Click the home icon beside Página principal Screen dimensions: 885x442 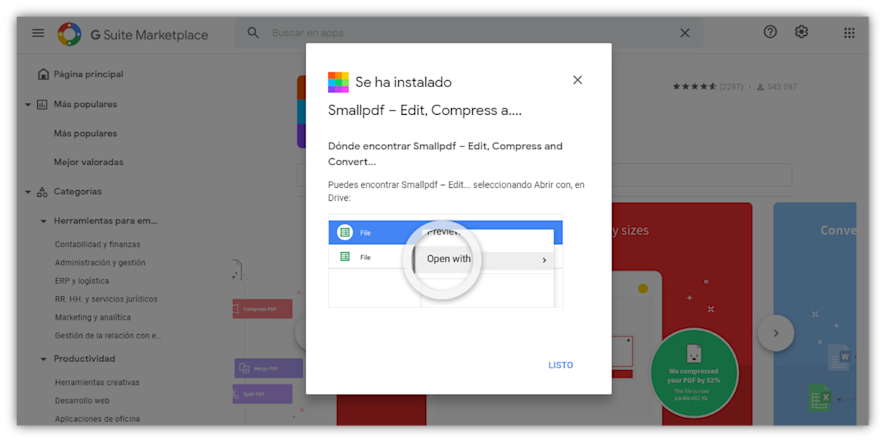coord(42,75)
